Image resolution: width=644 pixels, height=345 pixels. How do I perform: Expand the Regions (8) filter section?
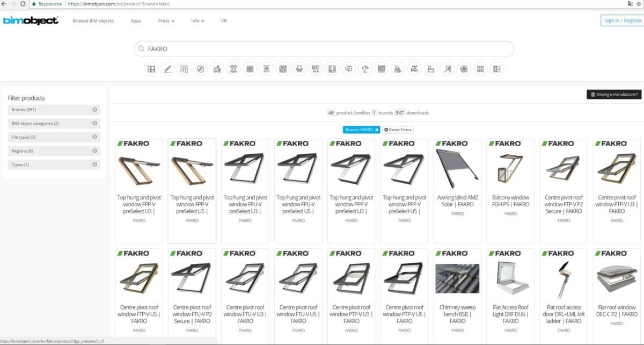click(54, 150)
